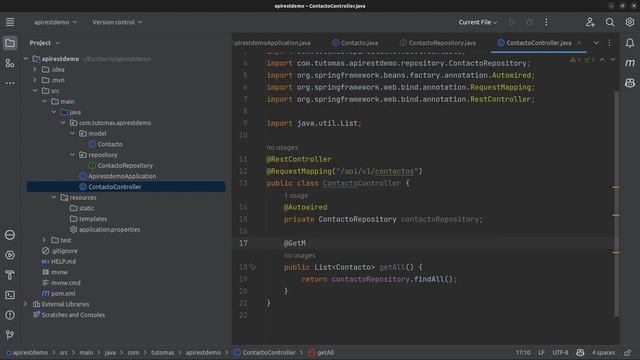640x360 pixels.
Task: Run the current file
Action: click(x=512, y=22)
